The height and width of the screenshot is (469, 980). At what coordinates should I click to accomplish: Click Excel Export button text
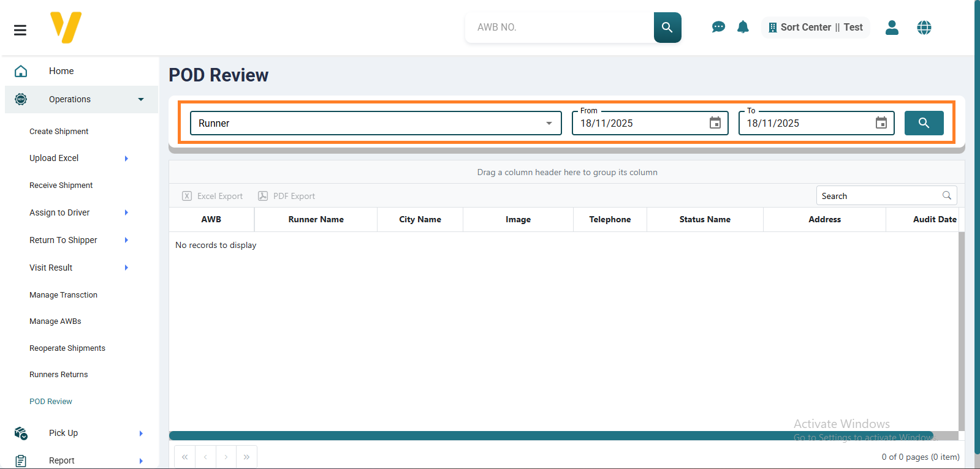220,196
